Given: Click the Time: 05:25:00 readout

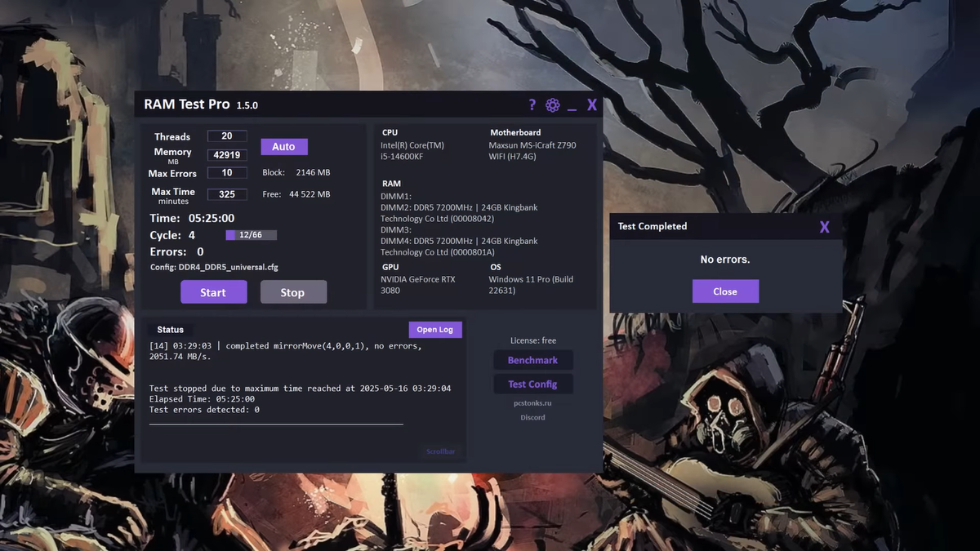Looking at the screenshot, I should point(192,218).
